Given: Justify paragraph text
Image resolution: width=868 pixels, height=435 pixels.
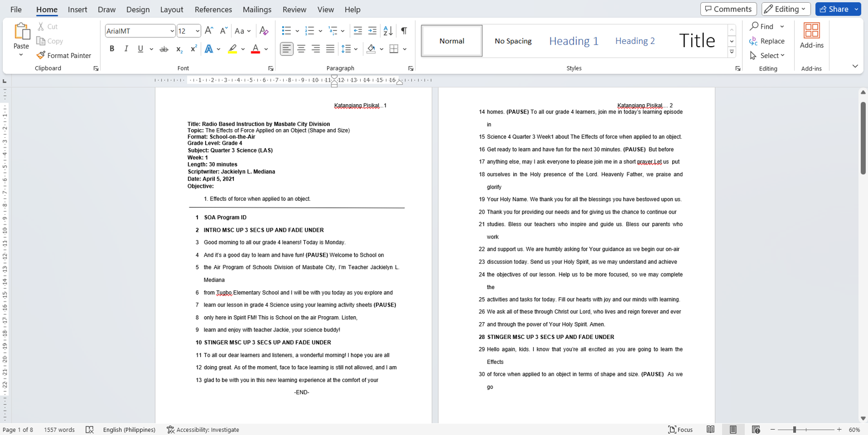Looking at the screenshot, I should [x=330, y=49].
